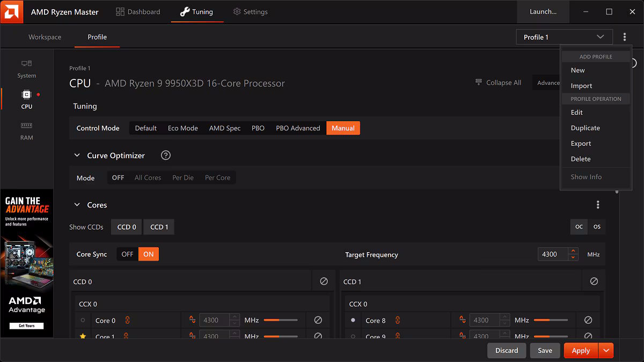
Task: Open the Profile 1 dropdown
Action: [x=564, y=37]
